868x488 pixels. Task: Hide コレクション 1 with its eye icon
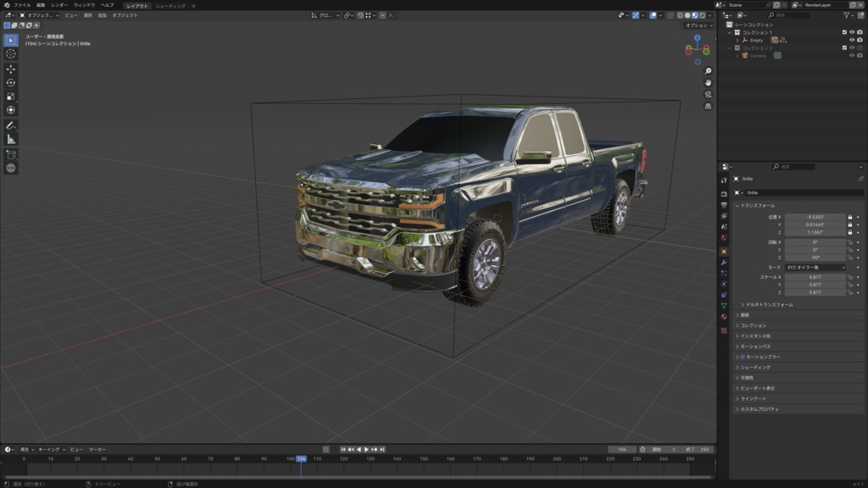852,32
